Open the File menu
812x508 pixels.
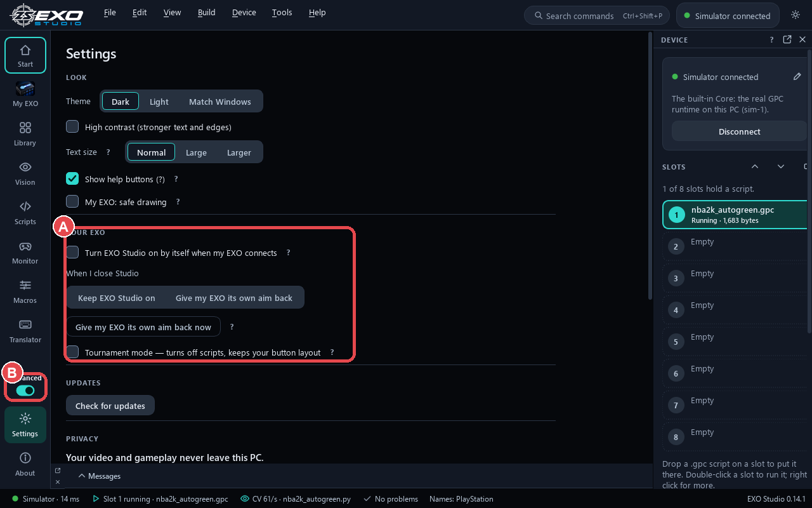coord(110,13)
